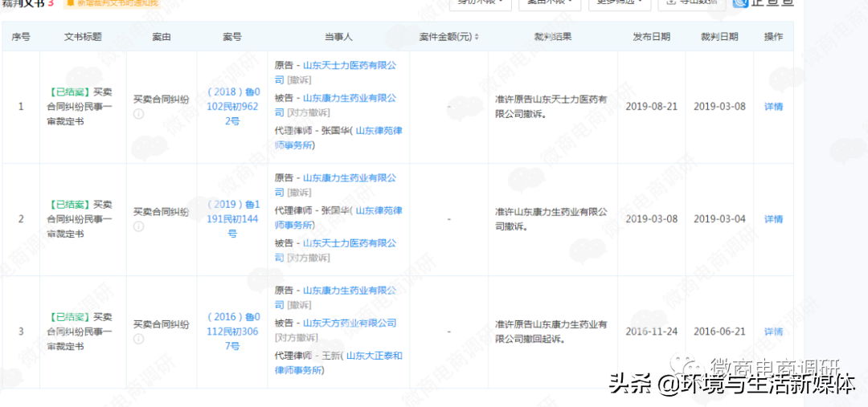Image resolution: width=868 pixels, height=407 pixels.
Task: Click the document title in row 1
Action: pos(80,107)
